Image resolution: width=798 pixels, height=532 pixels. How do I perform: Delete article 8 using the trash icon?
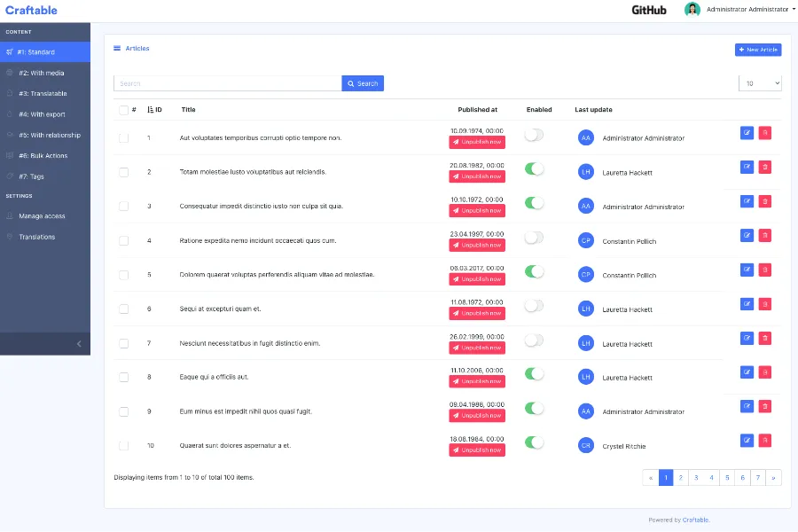coord(764,372)
